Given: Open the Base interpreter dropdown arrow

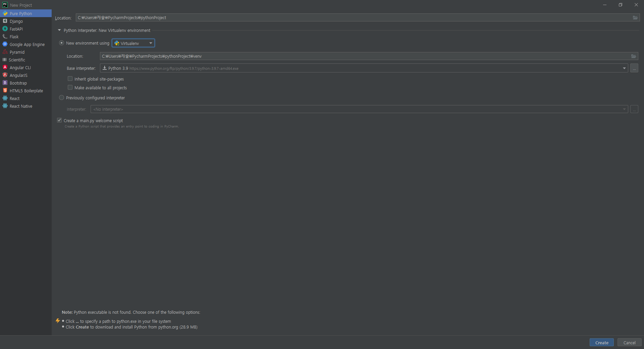Looking at the screenshot, I should 624,68.
